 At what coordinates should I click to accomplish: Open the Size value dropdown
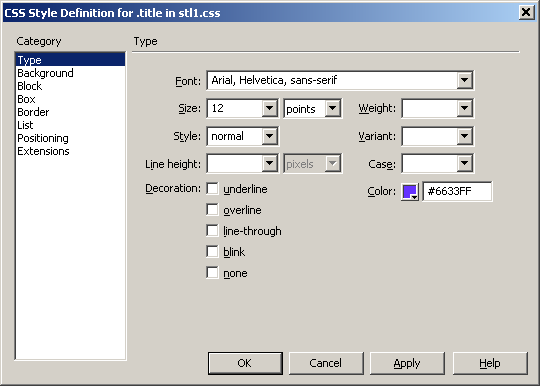[270, 108]
